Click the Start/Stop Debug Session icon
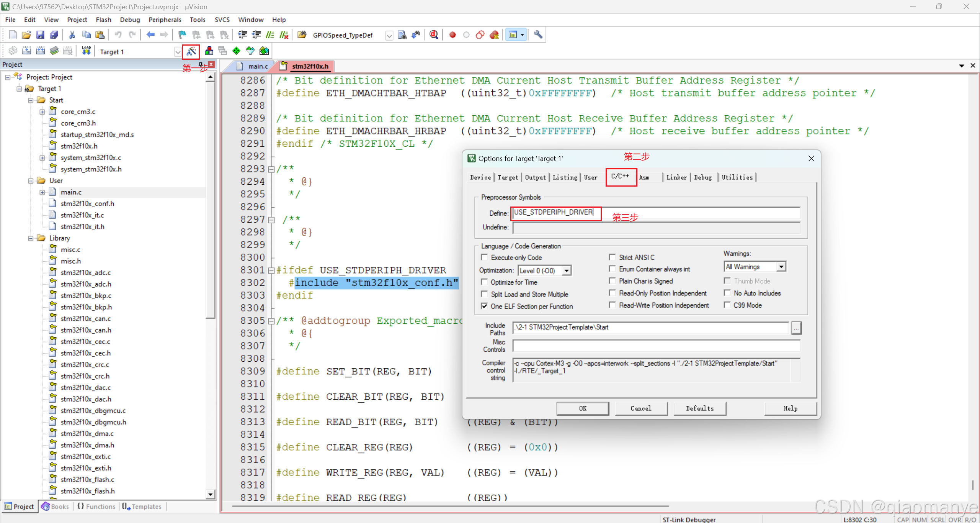Viewport: 980px width, 523px height. pyautogui.click(x=433, y=35)
